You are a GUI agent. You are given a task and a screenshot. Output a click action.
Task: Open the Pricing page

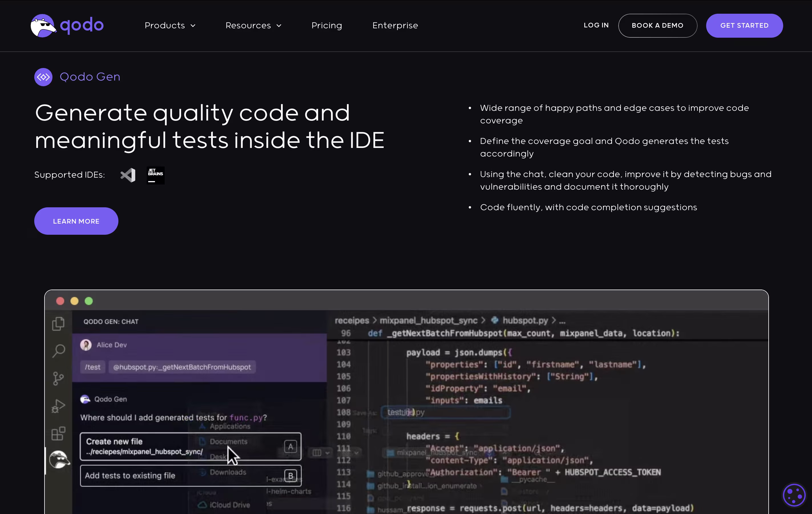click(x=326, y=26)
